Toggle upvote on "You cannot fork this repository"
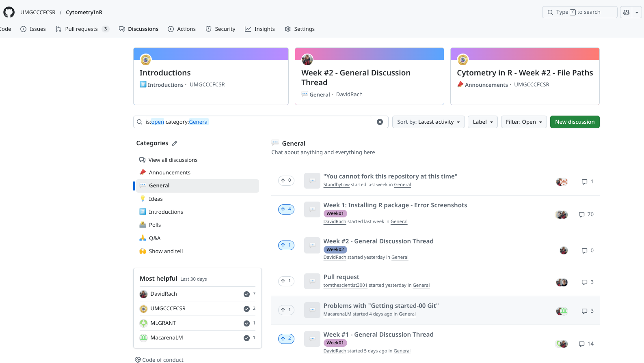This screenshot has width=644, height=363. (286, 180)
